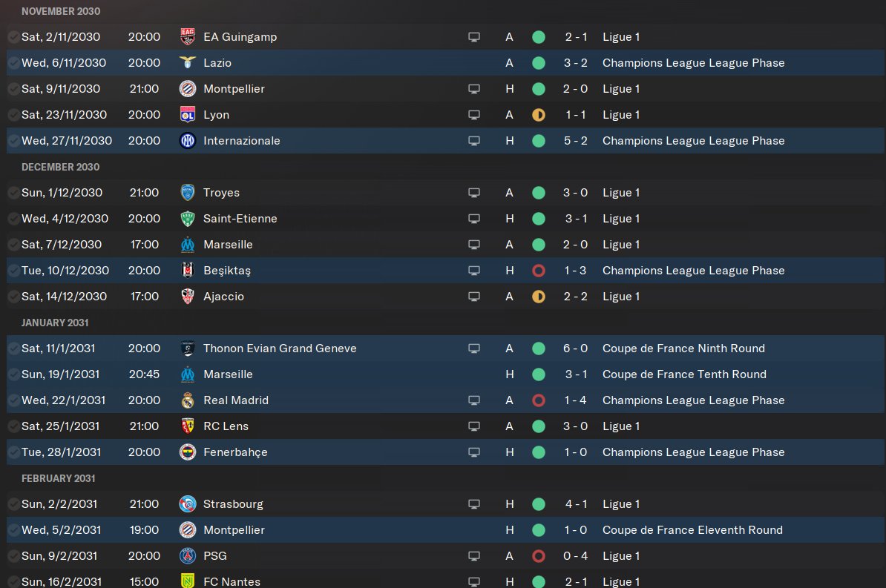Image resolution: width=886 pixels, height=588 pixels.
Task: Toggle the checkmark beside Sun, 2/2/2031 fixture
Action: 13,504
